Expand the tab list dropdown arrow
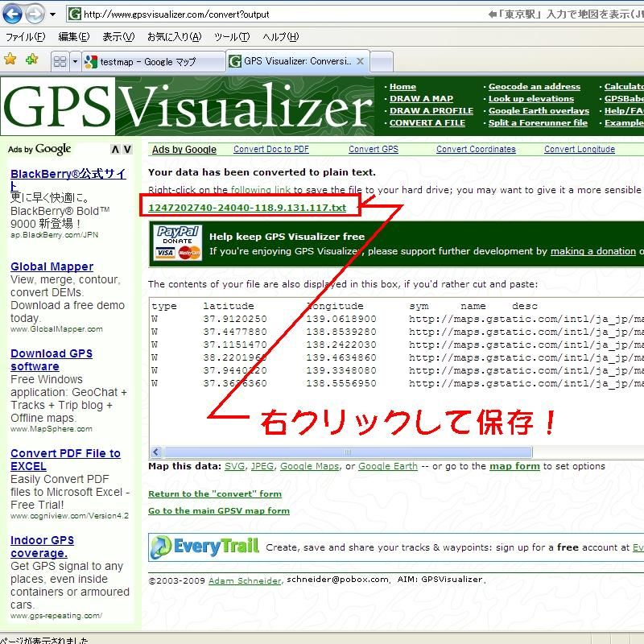Viewport: 644px width, 644px height. click(75, 62)
